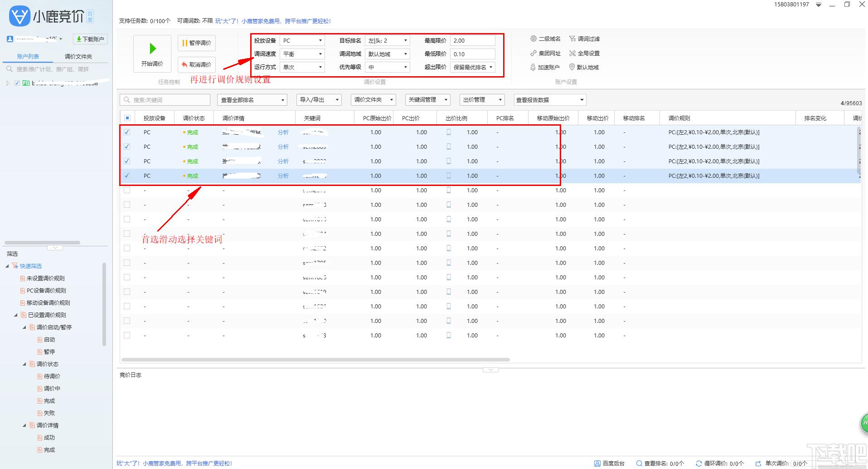Image resolution: width=868 pixels, height=469 pixels.
Task: Click the 暂停调价 pause button
Action: pos(197,43)
